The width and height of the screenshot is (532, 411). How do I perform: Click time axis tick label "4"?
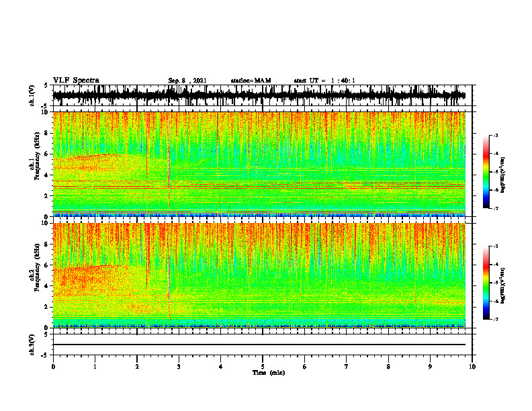pos(221,367)
